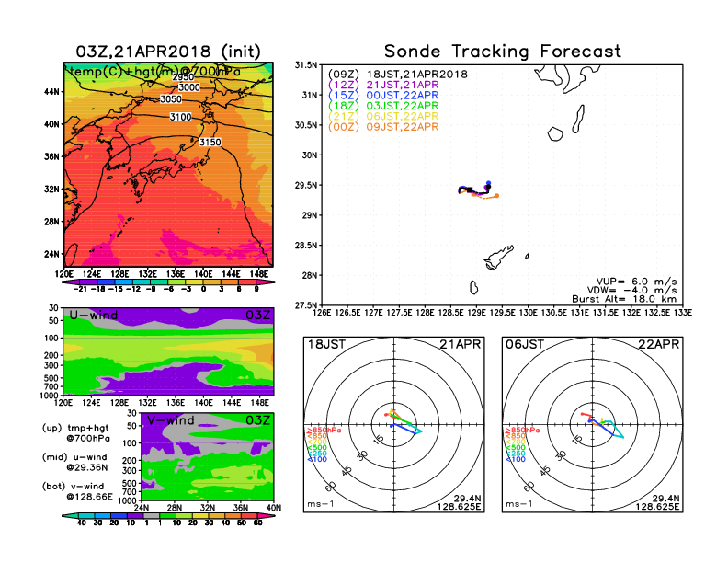The width and height of the screenshot is (728, 563).
Task: Click the '18JST' hodograph label
Action: point(326,345)
